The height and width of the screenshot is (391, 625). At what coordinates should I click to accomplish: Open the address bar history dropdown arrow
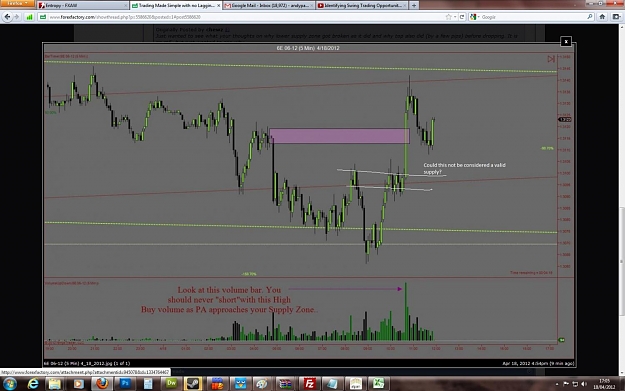click(455, 17)
